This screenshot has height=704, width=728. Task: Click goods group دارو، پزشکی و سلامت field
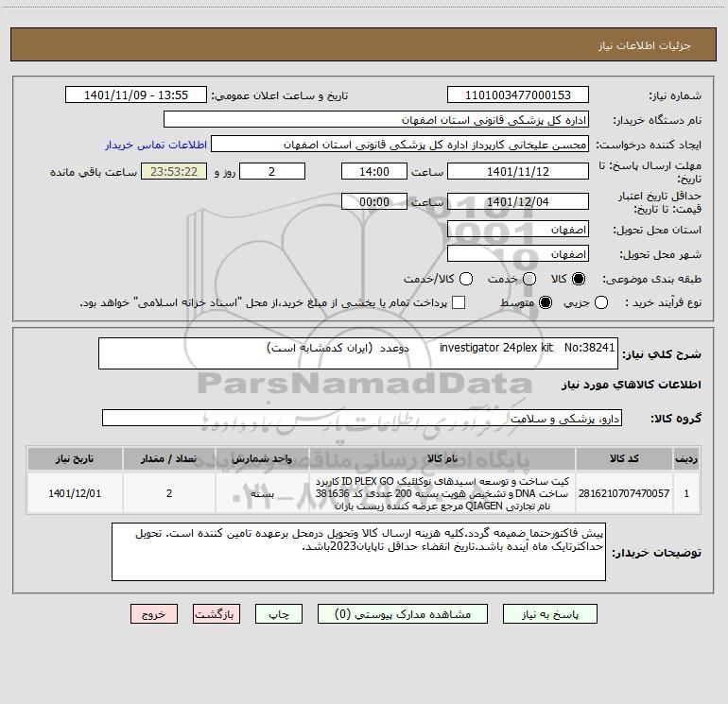click(362, 418)
